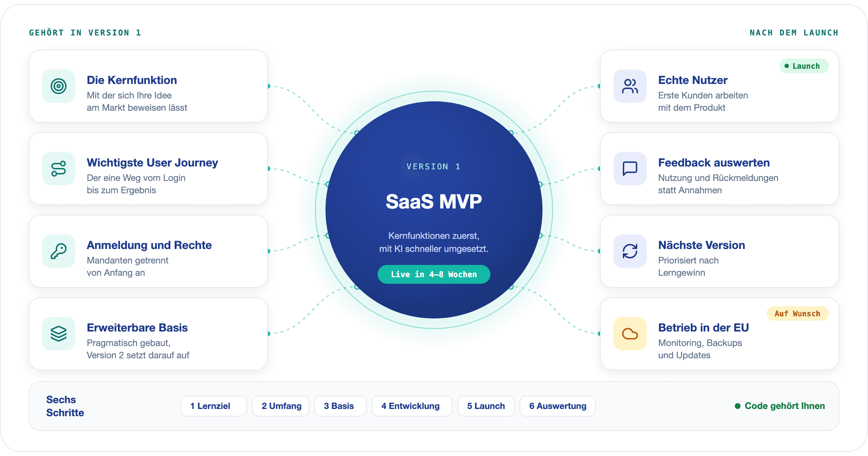Click the Nutzung und Rückmeldungen statt Annahmen text
Screen dimensions: 868x456
pyautogui.click(x=718, y=184)
